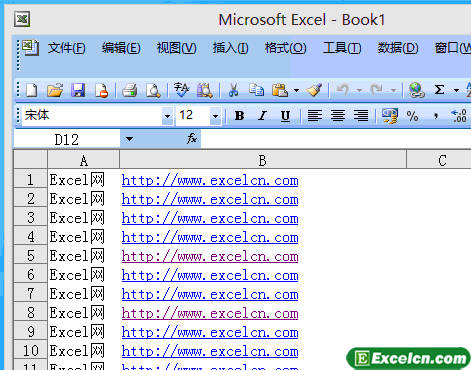Paste with the clipboard icon
The image size is (471, 370).
click(280, 90)
